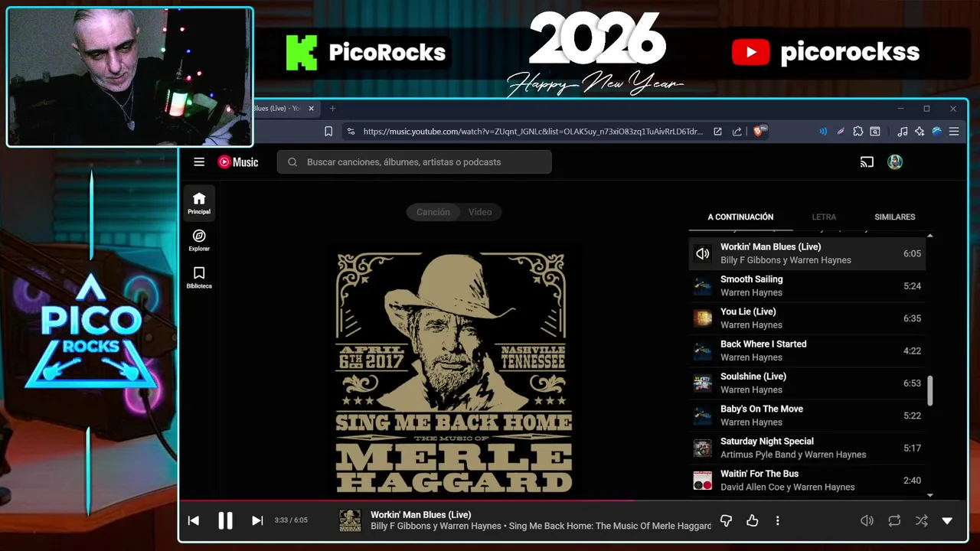
Task: Open a new browser tab
Action: click(332, 109)
